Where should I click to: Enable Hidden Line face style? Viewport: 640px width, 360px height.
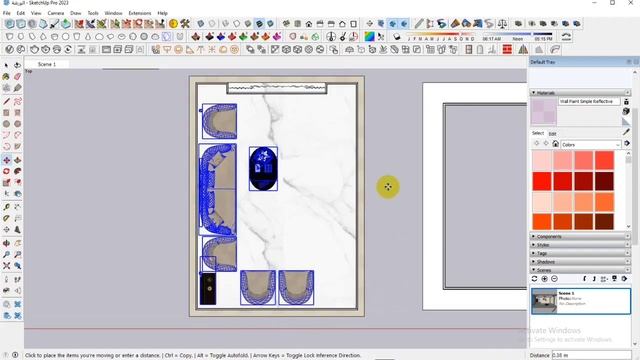tap(237, 24)
